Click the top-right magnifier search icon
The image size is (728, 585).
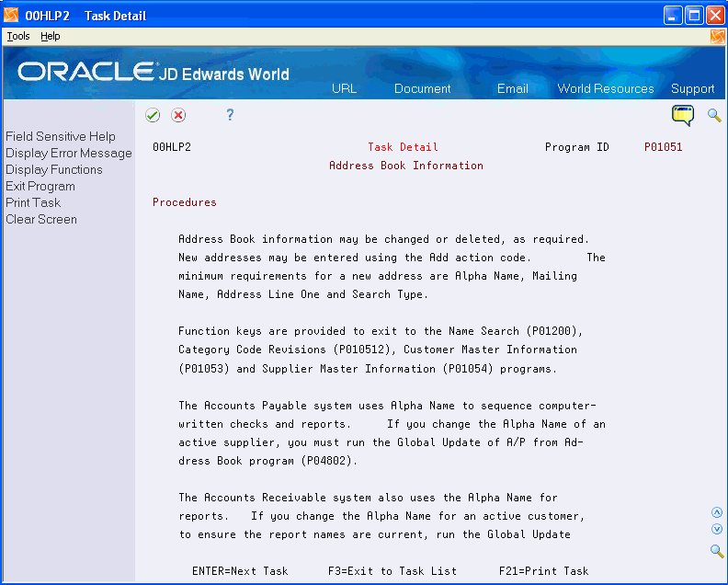click(714, 115)
